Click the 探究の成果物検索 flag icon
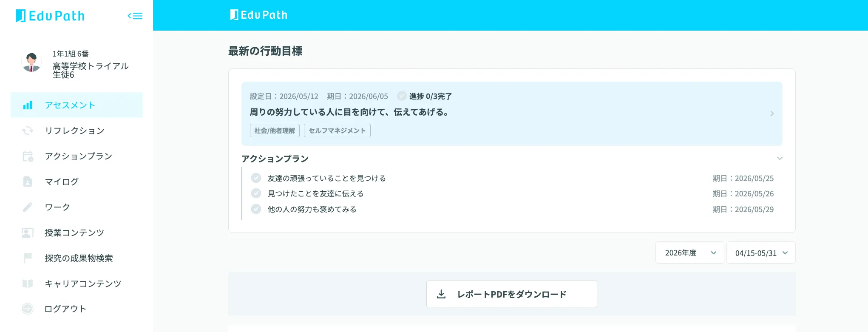 coord(28,258)
